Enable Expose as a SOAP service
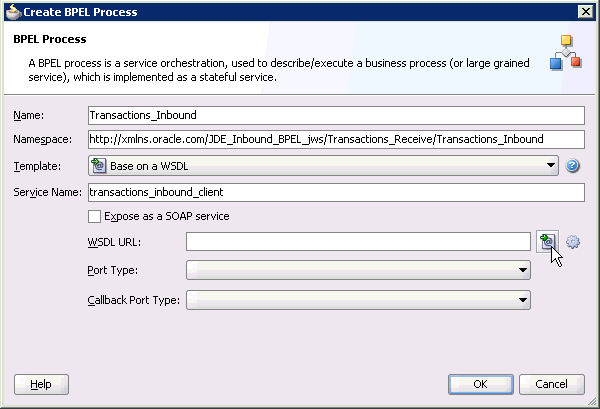The image size is (600, 409). [x=94, y=216]
